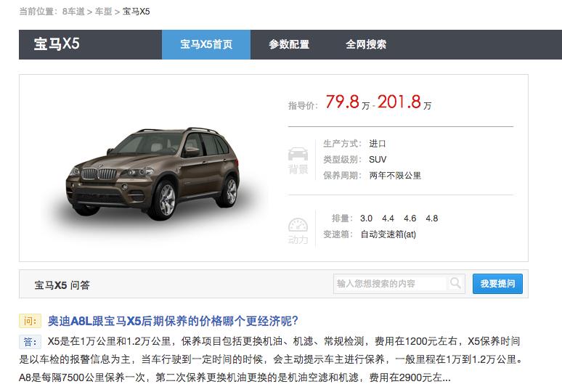The width and height of the screenshot is (562, 392).
Task: Click the power gauge icon
Action: [x=298, y=225]
